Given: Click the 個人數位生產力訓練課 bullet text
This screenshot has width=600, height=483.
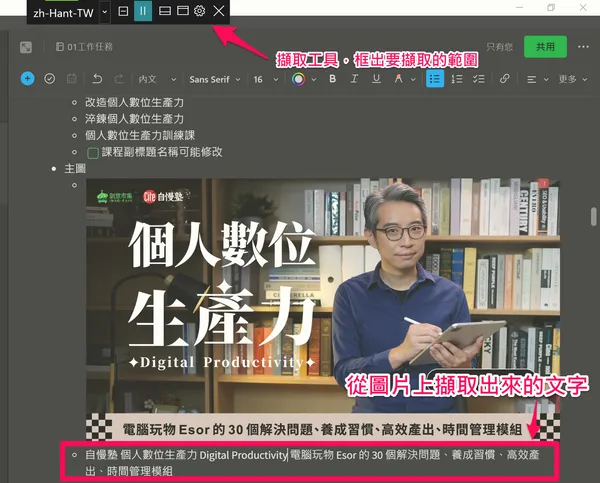Looking at the screenshot, I should [140, 135].
